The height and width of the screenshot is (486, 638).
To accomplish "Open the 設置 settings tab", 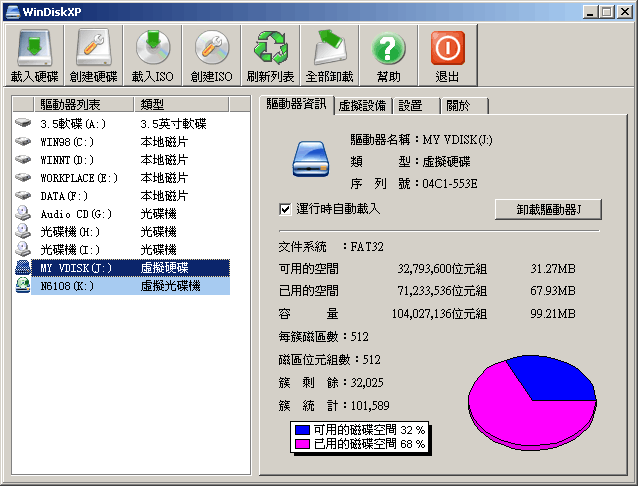I will pos(416,106).
